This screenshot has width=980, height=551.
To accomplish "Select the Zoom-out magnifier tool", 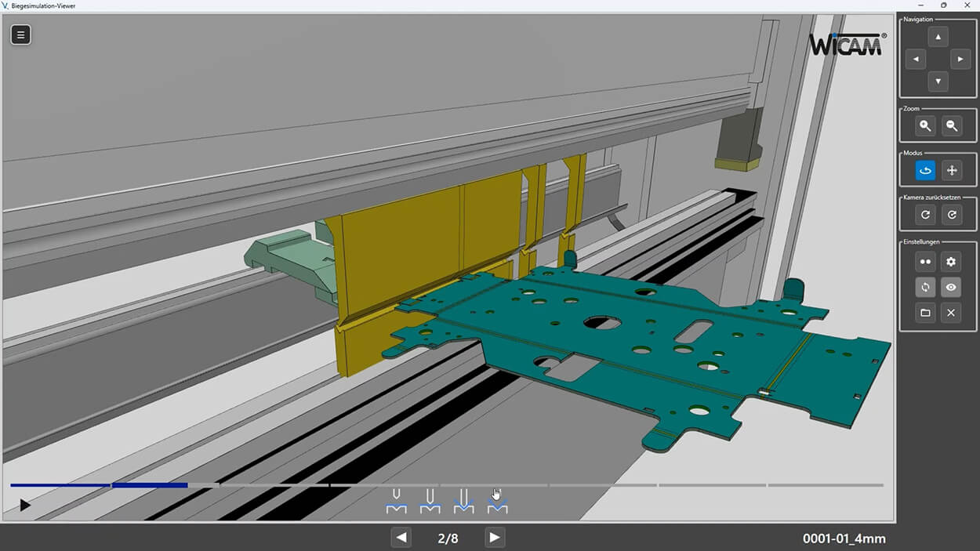I will click(x=951, y=125).
